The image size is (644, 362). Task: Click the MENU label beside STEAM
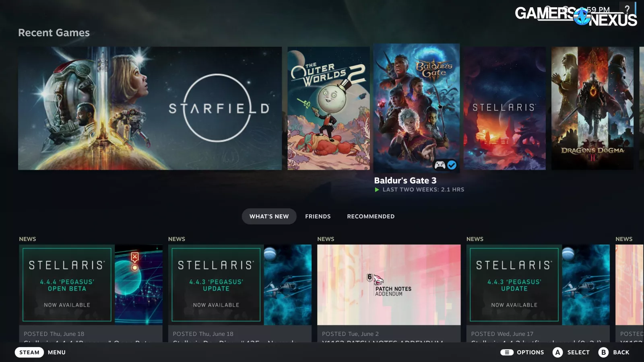[57, 352]
